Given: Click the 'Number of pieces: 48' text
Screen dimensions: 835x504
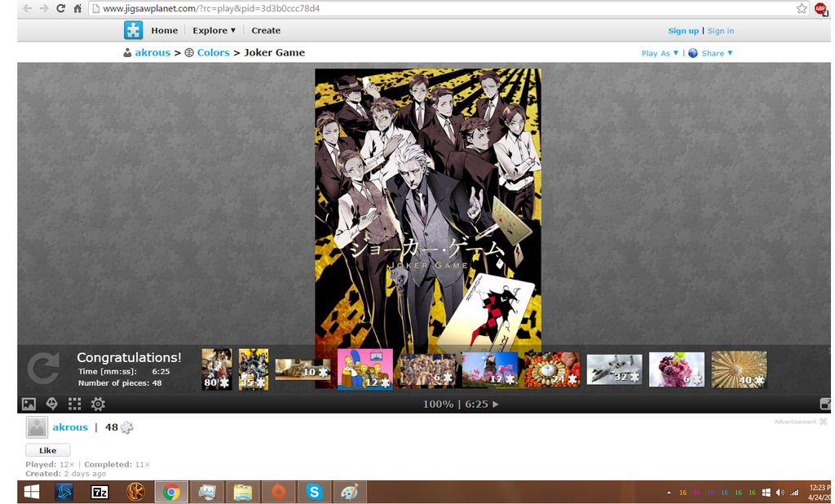Looking at the screenshot, I should (x=120, y=383).
